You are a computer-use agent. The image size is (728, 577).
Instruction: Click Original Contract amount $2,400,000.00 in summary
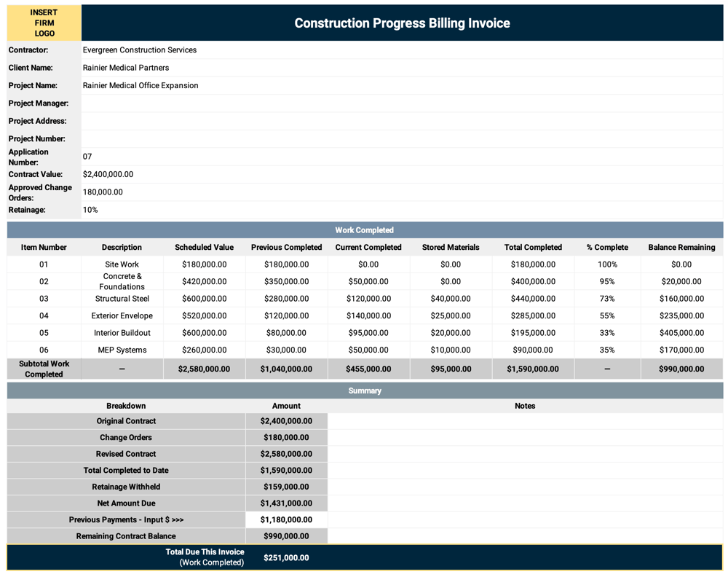tap(286, 421)
